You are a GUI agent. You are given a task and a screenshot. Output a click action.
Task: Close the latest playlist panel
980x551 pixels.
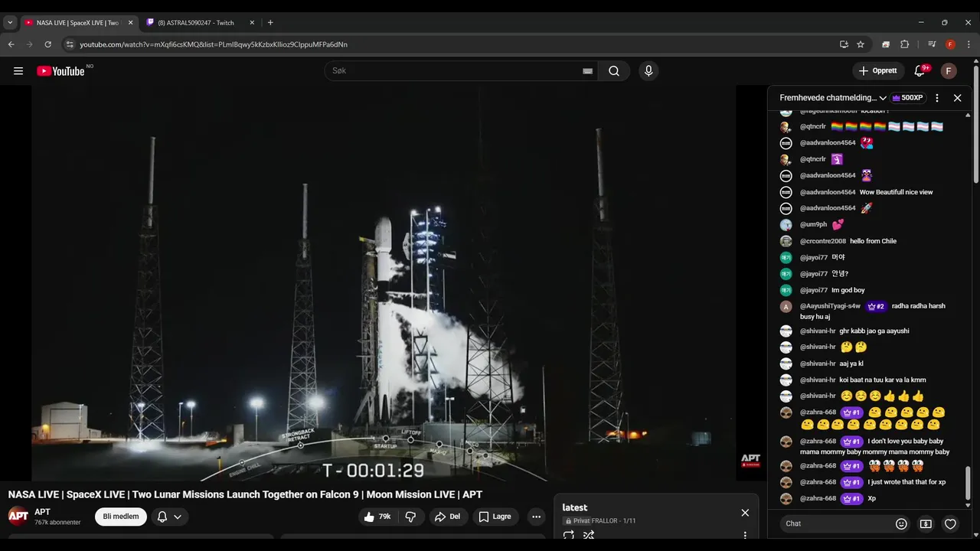click(745, 513)
